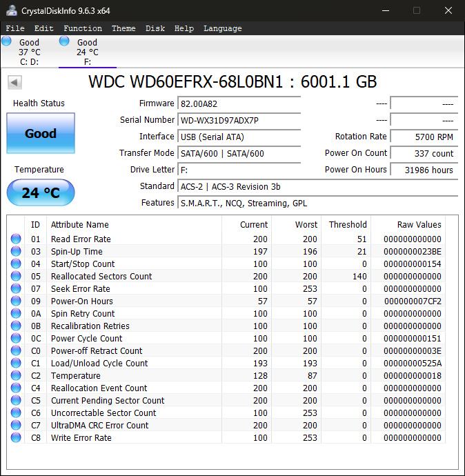Viewport: 465px width, 476px height.
Task: Click status orb of Current Pending Sector Count
Action: (x=16, y=400)
